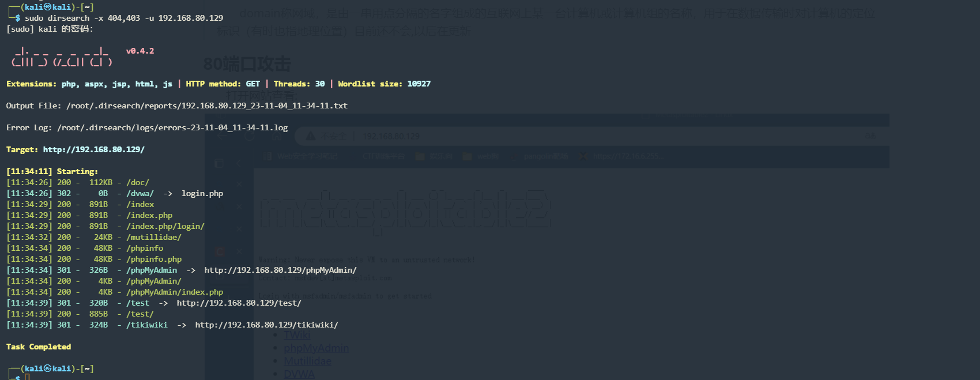
Task: Click the not-secure warning icon in address bar
Action: point(311,136)
